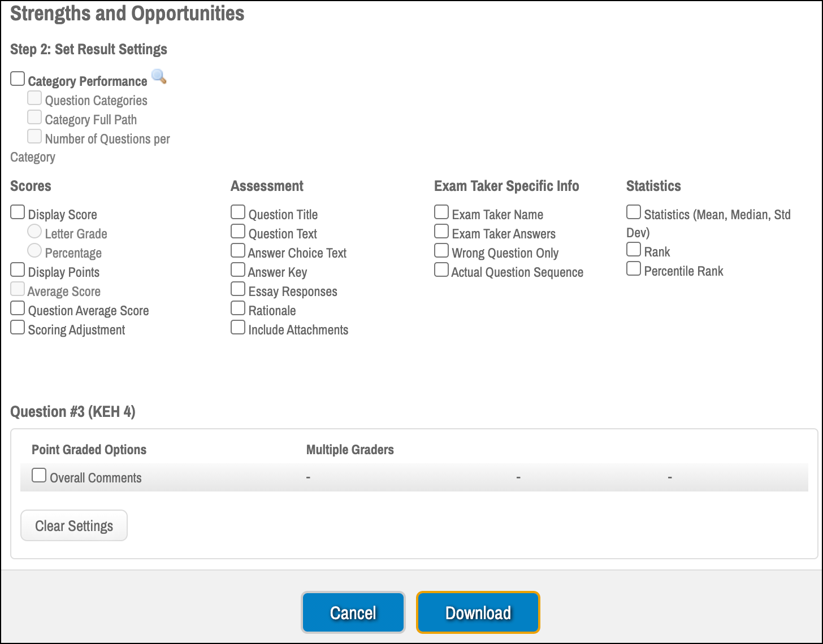Image resolution: width=823 pixels, height=644 pixels.
Task: Toggle the Overall Comments checkbox
Action: (x=39, y=476)
